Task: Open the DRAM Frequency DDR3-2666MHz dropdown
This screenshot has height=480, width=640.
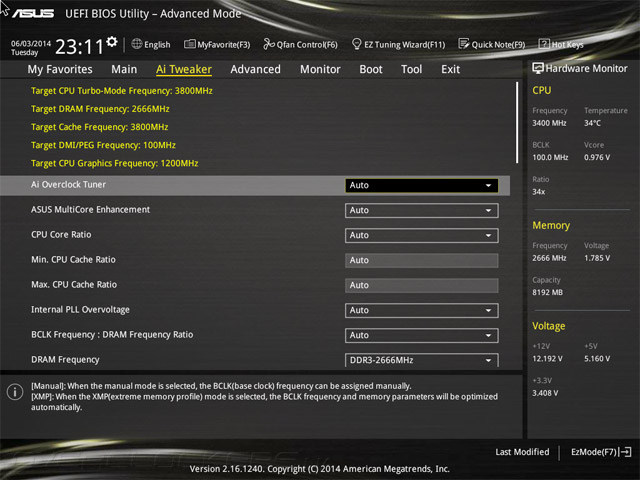Action: [x=422, y=360]
